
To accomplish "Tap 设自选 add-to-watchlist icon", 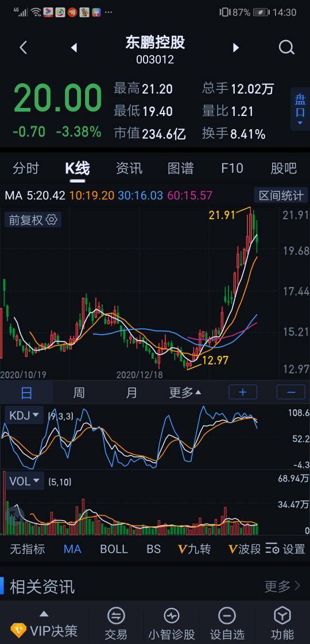I will pos(227,616).
